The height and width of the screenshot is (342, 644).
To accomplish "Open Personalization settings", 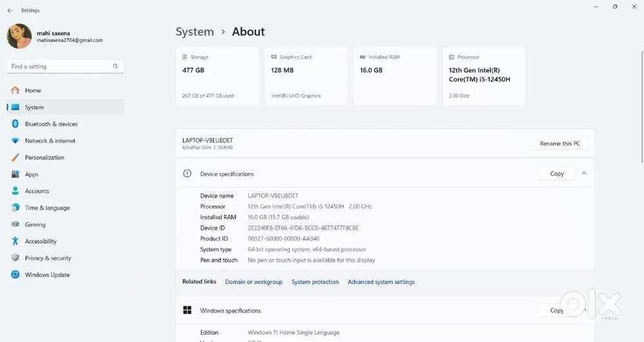I will tap(65, 158).
